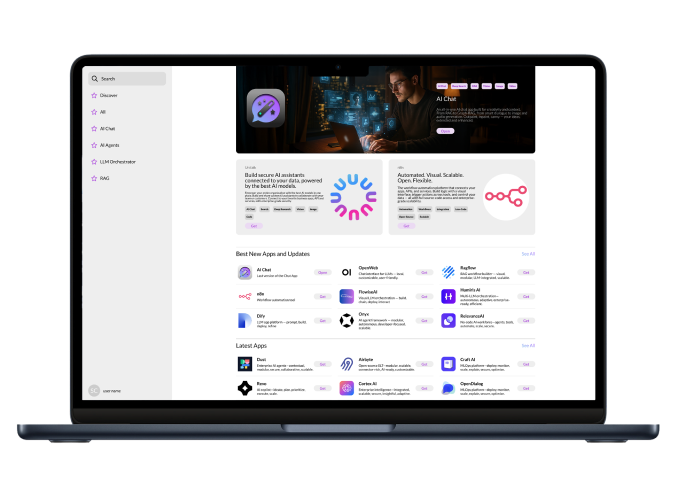Click the Automation tag in n8n promo card

click(405, 209)
